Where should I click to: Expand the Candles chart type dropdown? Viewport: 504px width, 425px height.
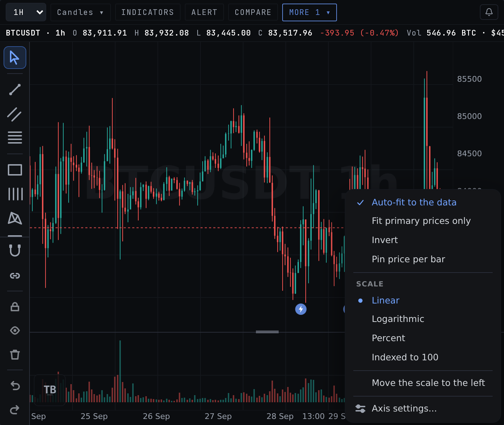pos(81,12)
